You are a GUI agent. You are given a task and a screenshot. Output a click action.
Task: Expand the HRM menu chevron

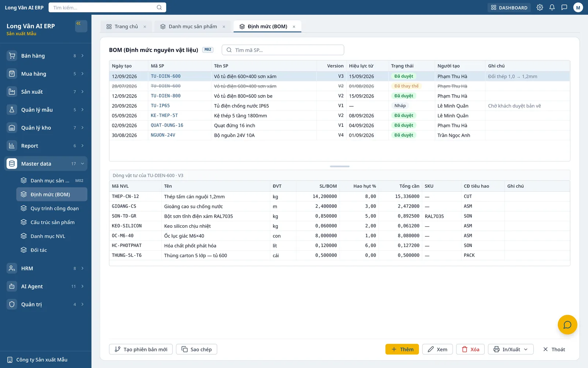pos(82,268)
